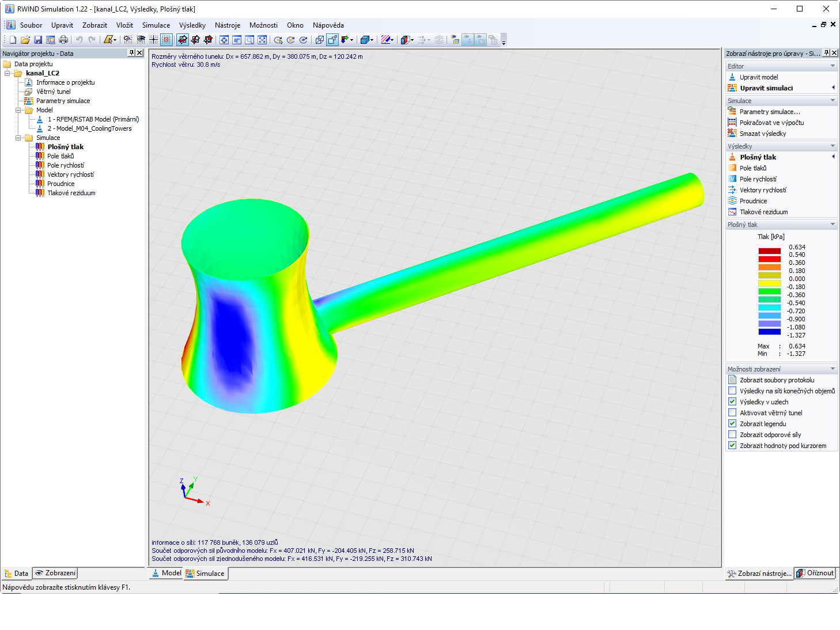Screen dimensions: 840x630
Task: Toggle Zobrazit hodnoty pod kurzorem checkbox
Action: (732, 446)
